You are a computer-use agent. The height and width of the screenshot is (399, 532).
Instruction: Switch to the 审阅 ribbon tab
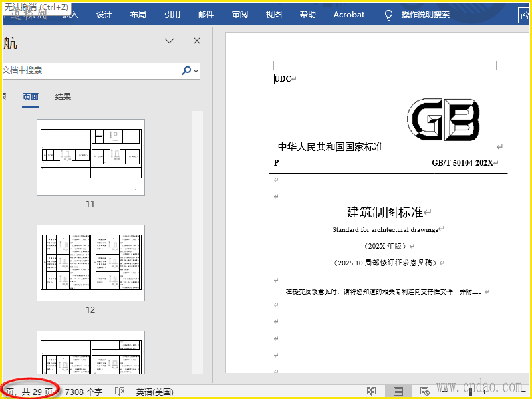pos(240,14)
